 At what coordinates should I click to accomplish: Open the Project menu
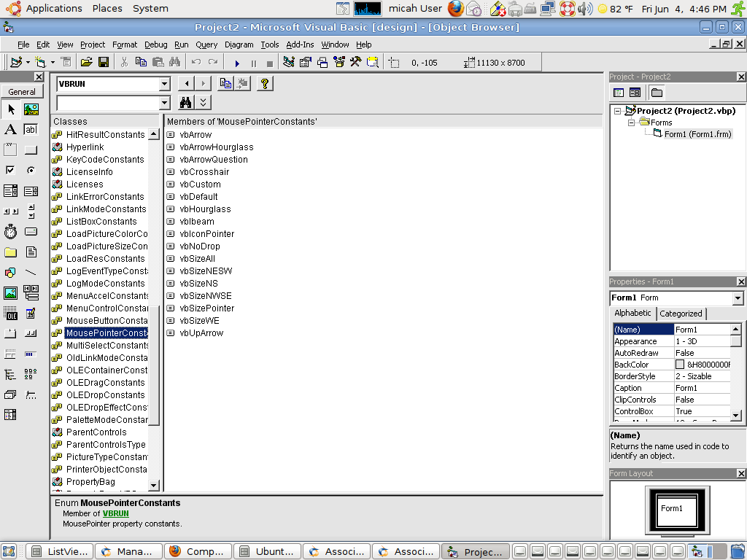pos(92,44)
